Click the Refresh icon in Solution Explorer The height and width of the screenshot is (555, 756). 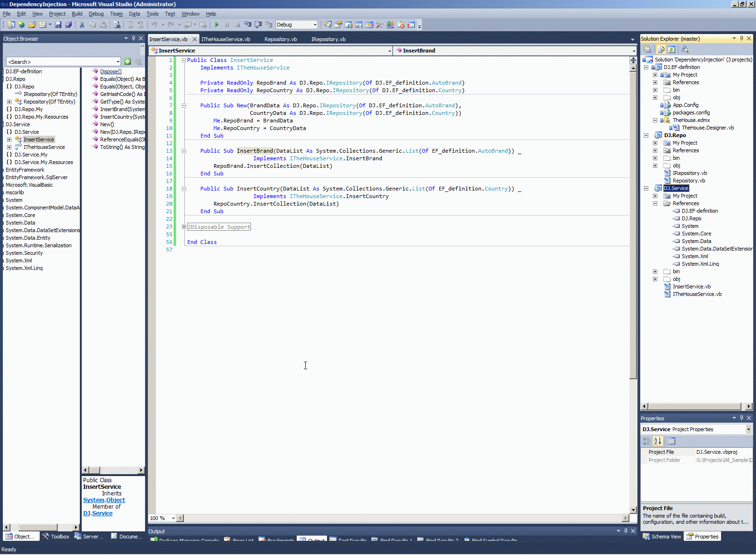pos(671,49)
